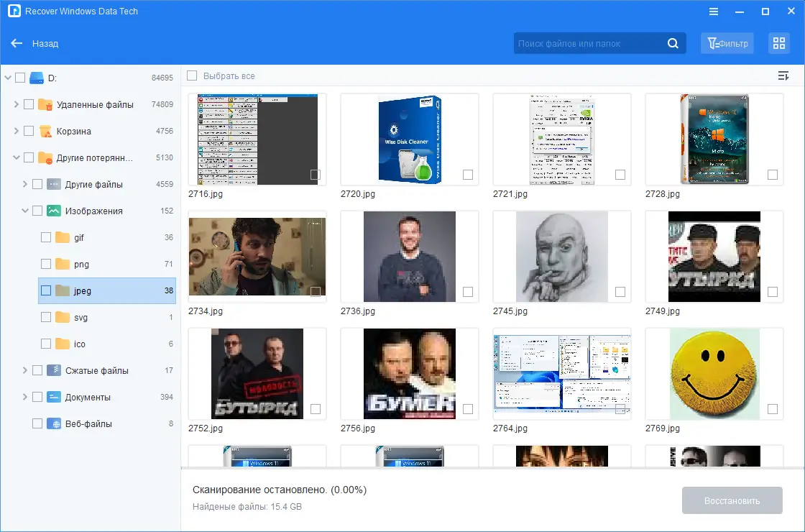Click the Изображения picture icon

(x=54, y=211)
